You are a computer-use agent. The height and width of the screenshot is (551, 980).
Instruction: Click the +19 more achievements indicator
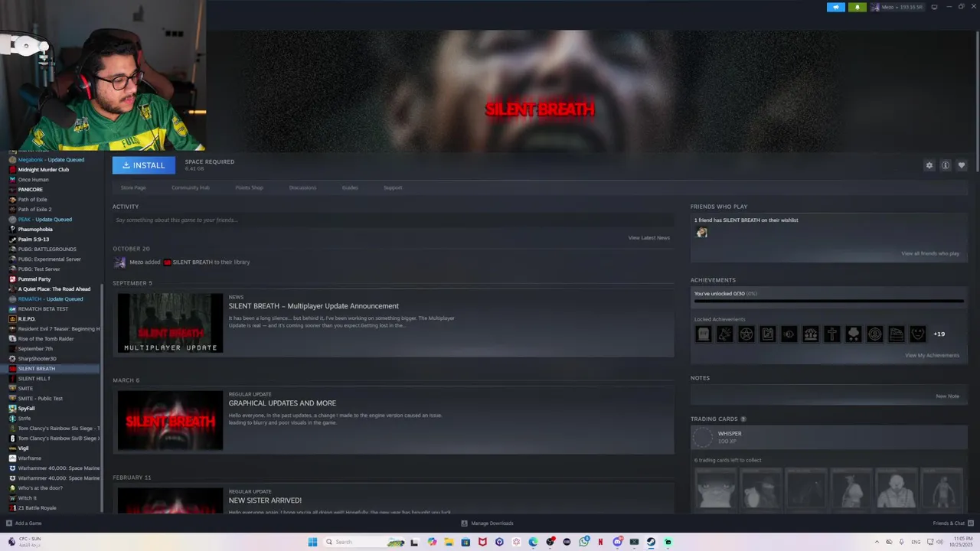pyautogui.click(x=939, y=334)
